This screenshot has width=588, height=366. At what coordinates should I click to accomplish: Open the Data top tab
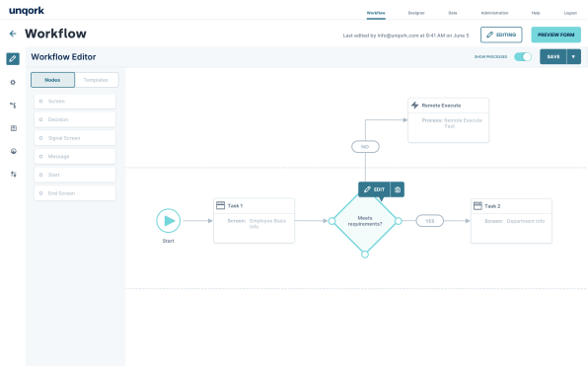[453, 13]
